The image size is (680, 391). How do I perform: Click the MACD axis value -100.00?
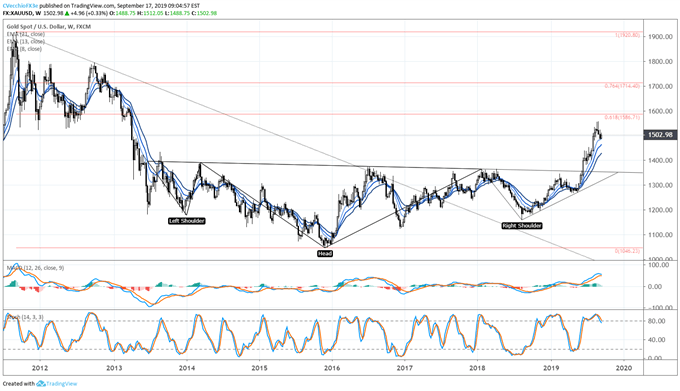click(x=660, y=307)
